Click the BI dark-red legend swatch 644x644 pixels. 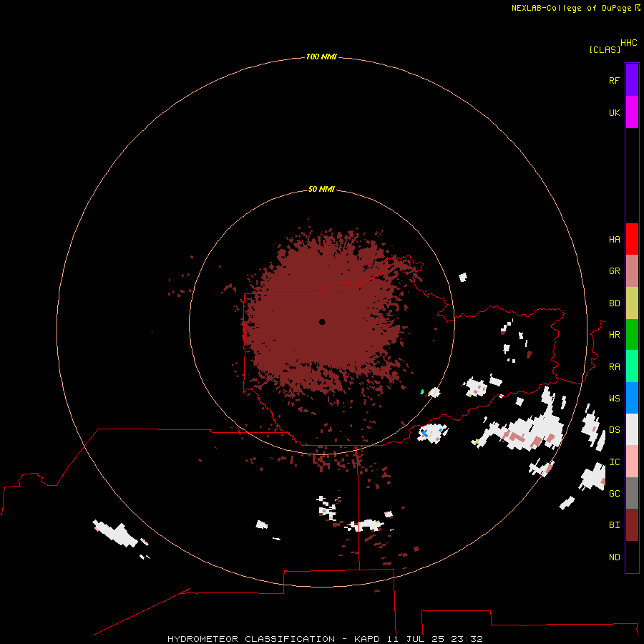pyautogui.click(x=632, y=525)
